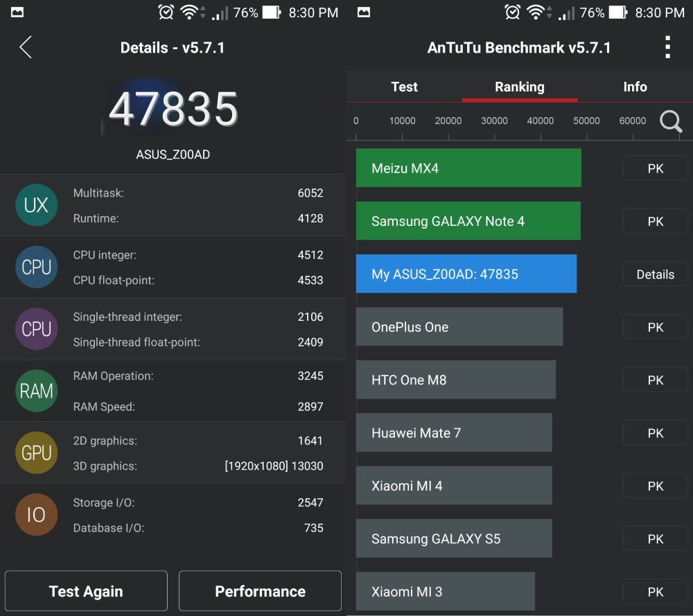Select the Meizu MX4 ranking bar
This screenshot has height=616, width=693.
click(468, 168)
